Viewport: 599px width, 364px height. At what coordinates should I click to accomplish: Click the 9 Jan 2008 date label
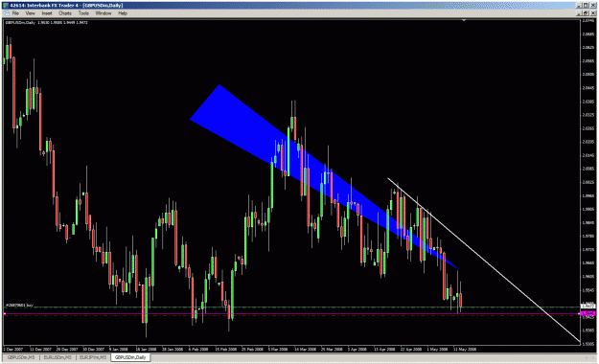coord(119,349)
